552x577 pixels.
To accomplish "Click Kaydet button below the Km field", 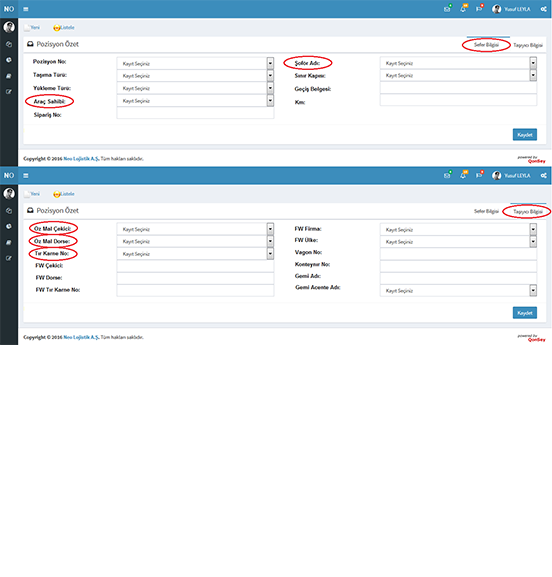I will (x=525, y=135).
